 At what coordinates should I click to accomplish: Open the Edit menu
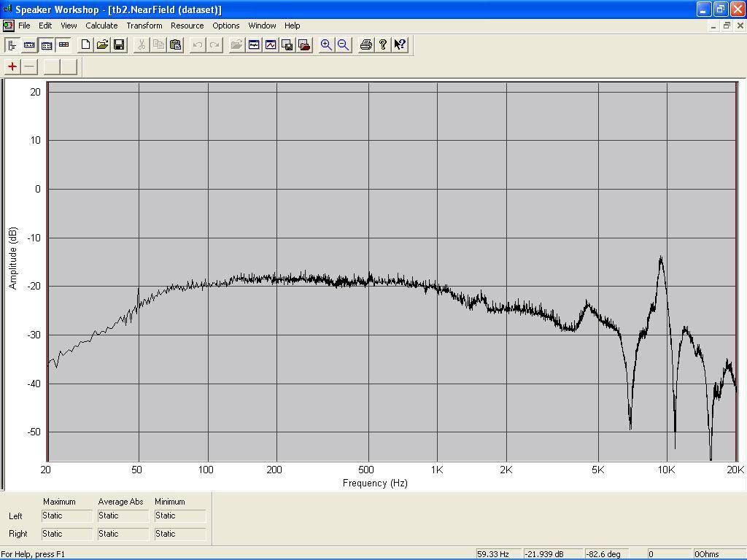point(45,26)
